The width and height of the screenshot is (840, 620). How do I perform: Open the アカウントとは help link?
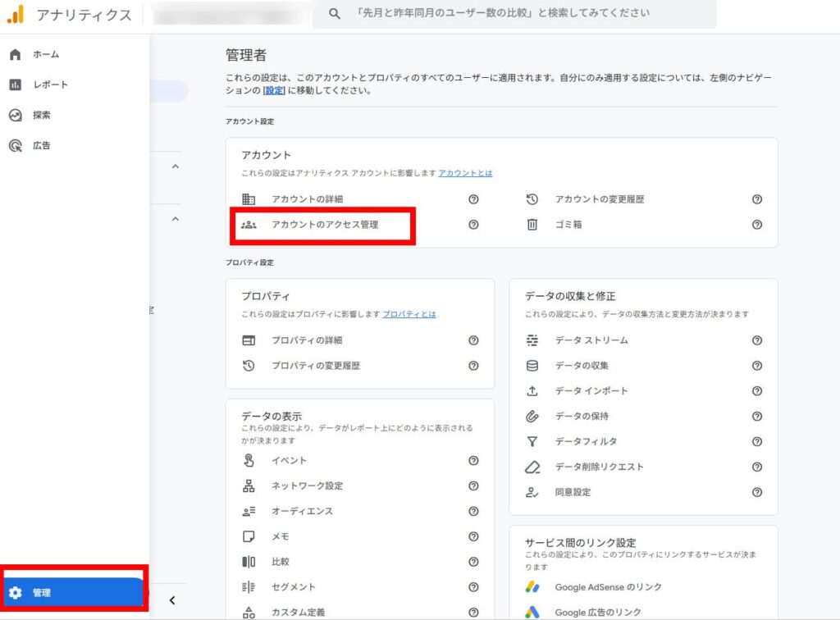[x=465, y=174]
